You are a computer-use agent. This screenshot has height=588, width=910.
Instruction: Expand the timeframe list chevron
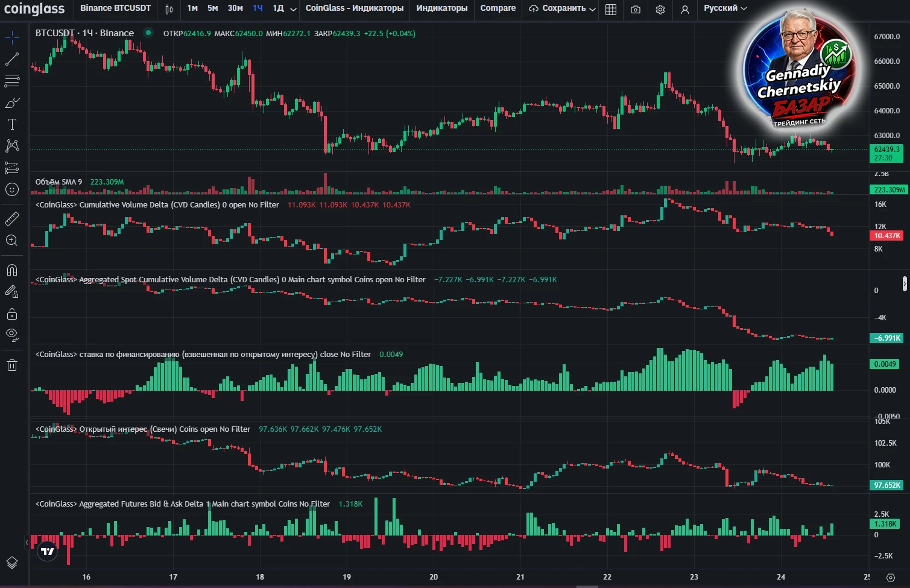tap(293, 9)
